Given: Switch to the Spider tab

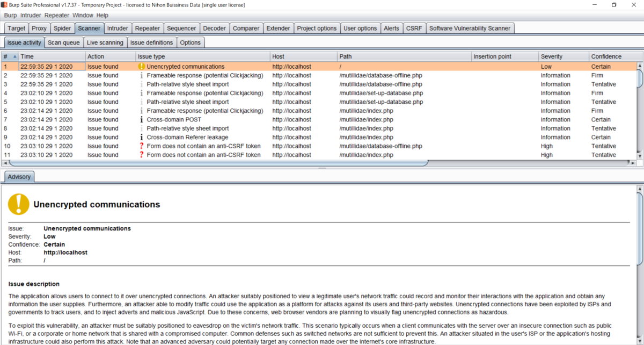Looking at the screenshot, I should click(62, 28).
